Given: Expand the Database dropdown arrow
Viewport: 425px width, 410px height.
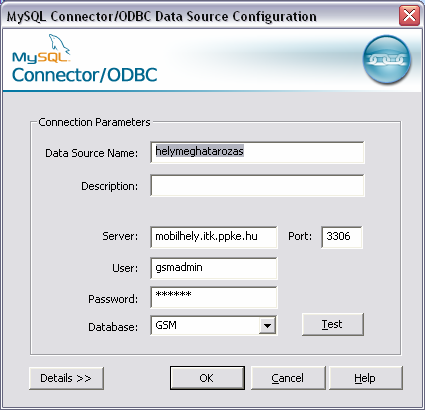Looking at the screenshot, I should (x=267, y=325).
